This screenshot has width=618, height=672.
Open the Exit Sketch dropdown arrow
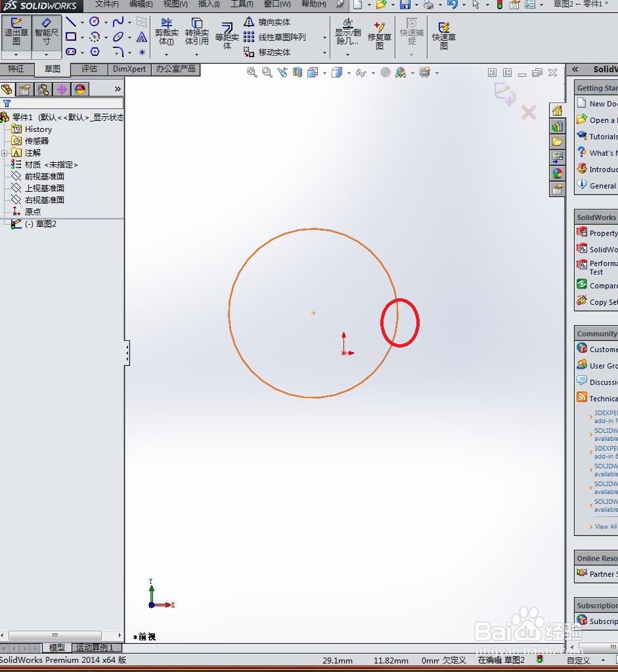coord(16,55)
